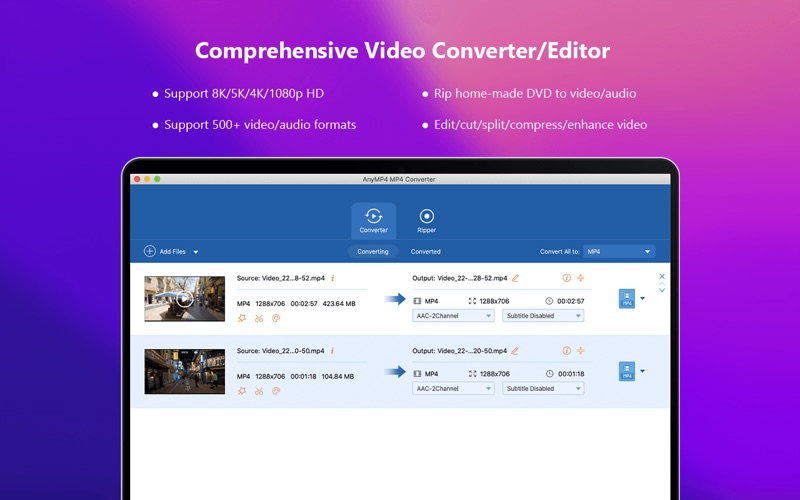Switch to the Converting tab

(x=373, y=252)
